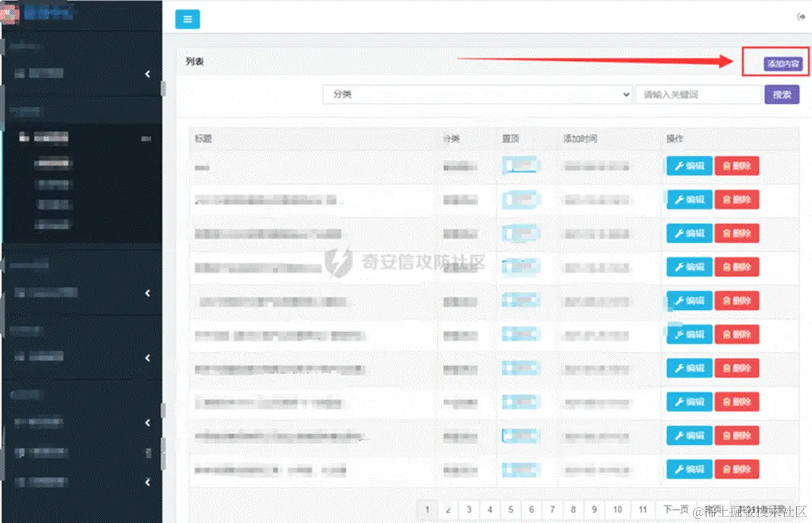Toggle the 置顶 switch in the ninth table row

(x=521, y=435)
